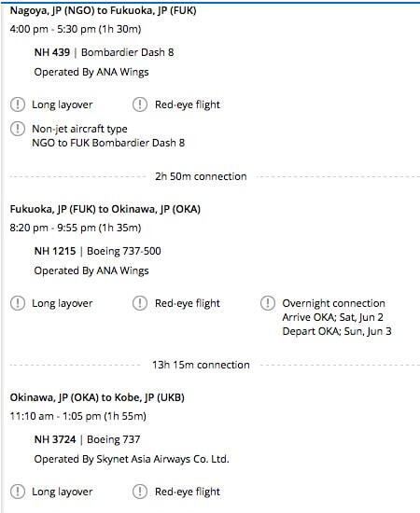Click the 13h 15m connection divider label
This screenshot has width=420, height=513.
[201, 365]
